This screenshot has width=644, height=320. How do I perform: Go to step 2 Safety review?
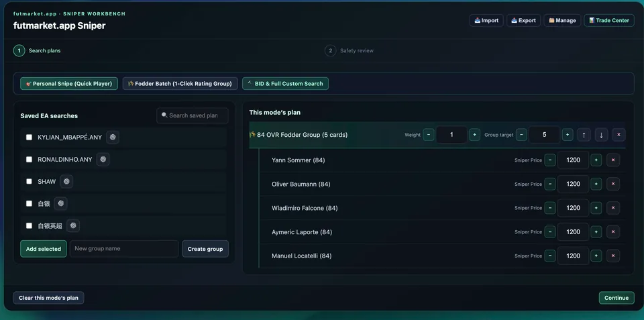click(350, 50)
